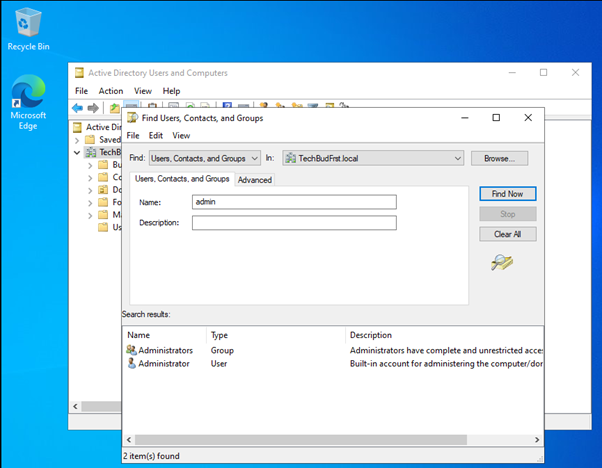
Task: Click the Browse... button
Action: click(x=499, y=158)
